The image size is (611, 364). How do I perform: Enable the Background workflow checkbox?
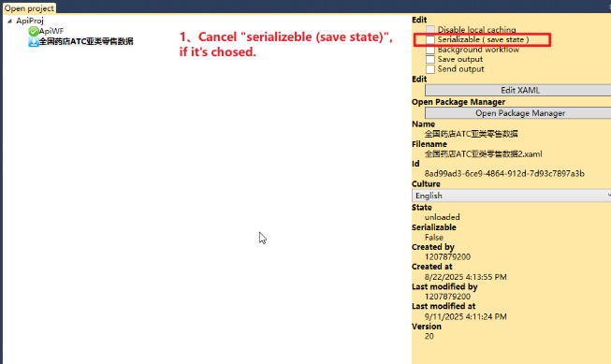coord(430,50)
